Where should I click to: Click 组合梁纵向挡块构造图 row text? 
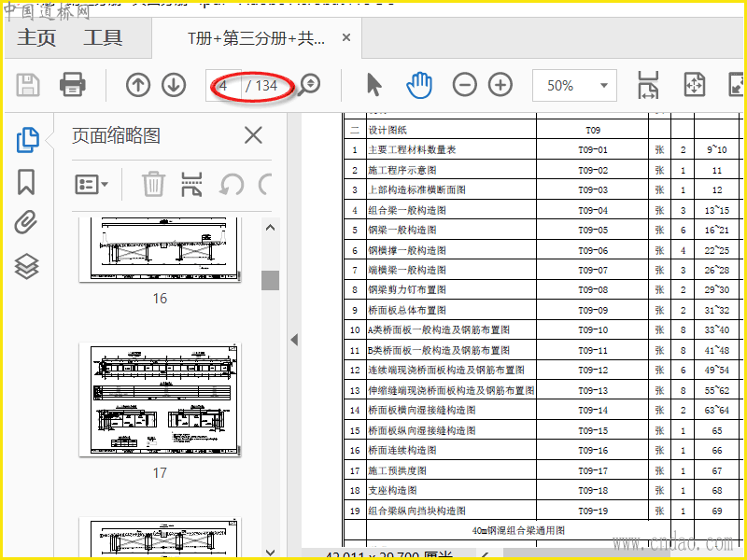tap(416, 511)
